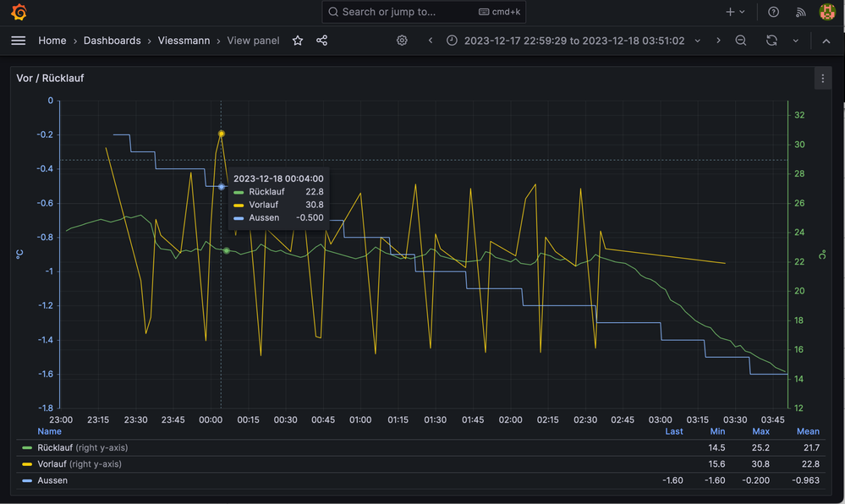Click the clock icon in time picker

(x=452, y=41)
